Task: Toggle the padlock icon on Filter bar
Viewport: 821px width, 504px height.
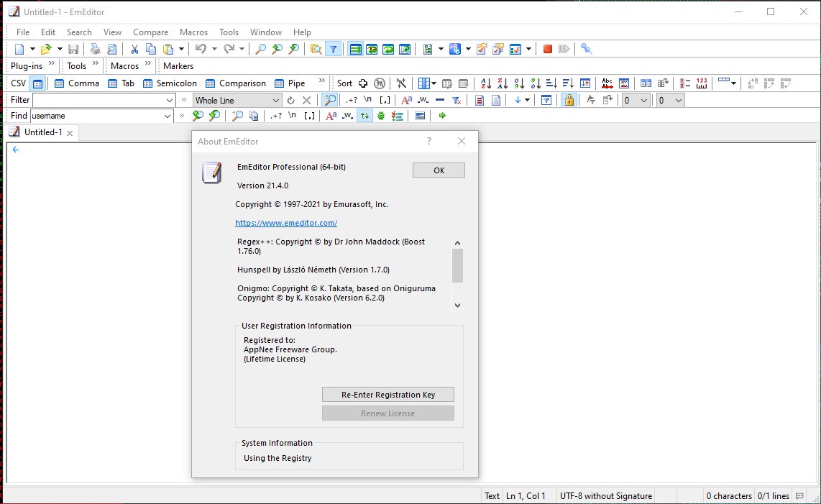Action: click(569, 100)
